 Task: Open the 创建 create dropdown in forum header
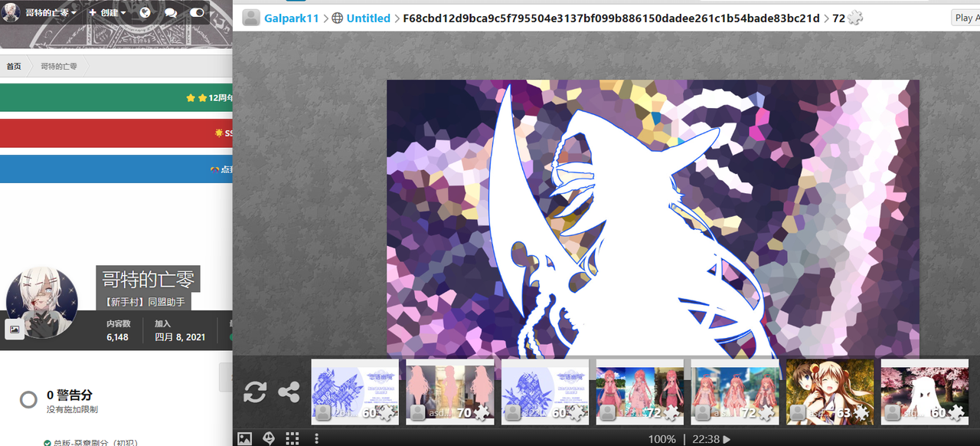(108, 12)
